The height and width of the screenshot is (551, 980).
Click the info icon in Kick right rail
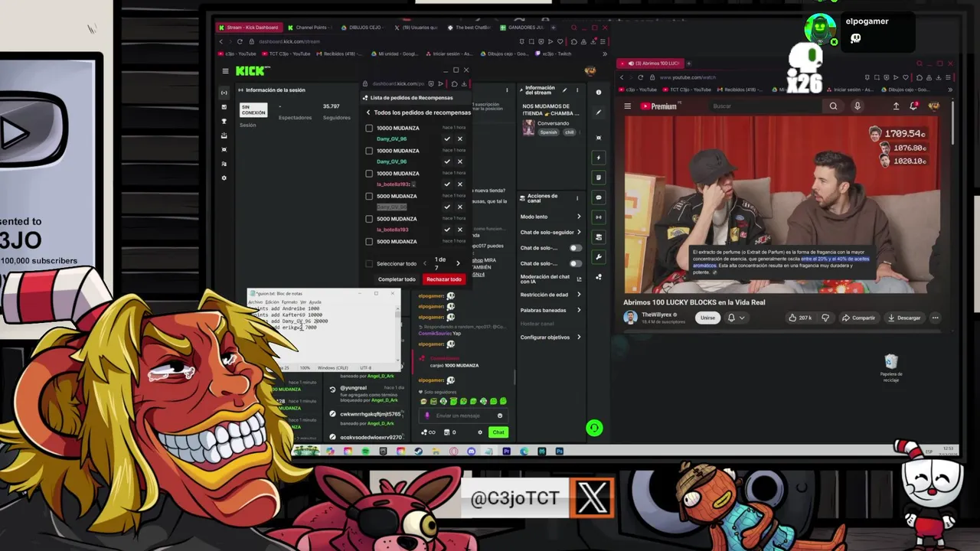click(599, 92)
